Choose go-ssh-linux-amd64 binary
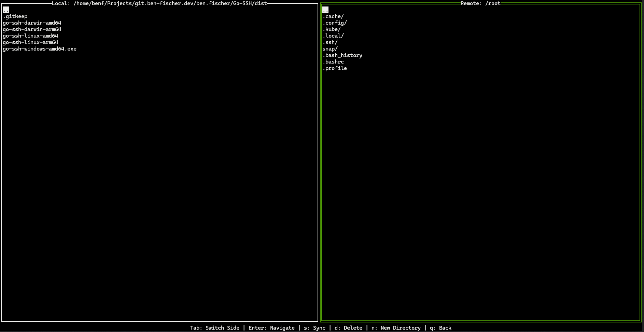 (30, 36)
